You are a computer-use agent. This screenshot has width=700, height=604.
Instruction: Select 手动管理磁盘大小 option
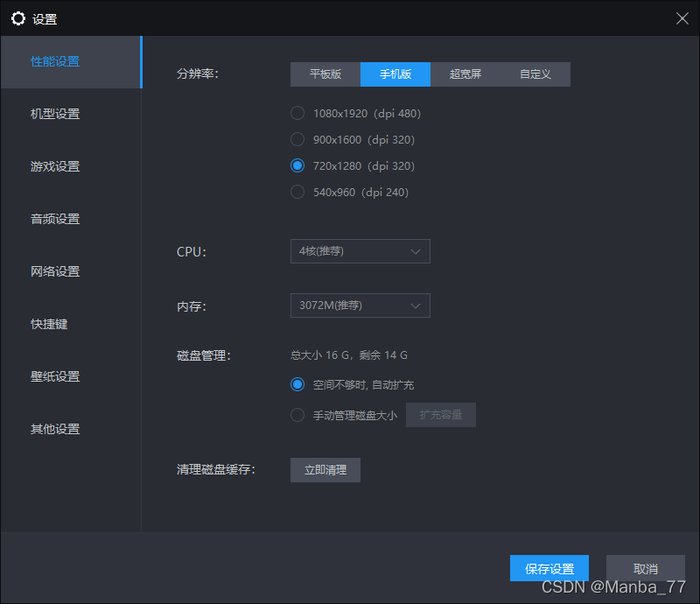[x=344, y=416]
